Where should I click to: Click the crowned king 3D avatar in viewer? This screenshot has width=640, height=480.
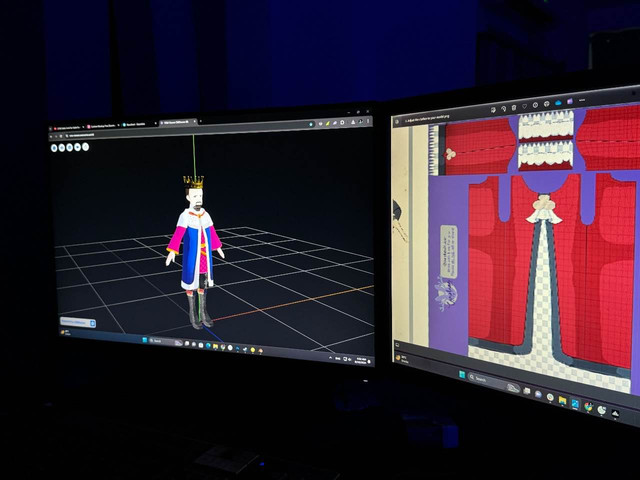click(x=196, y=251)
